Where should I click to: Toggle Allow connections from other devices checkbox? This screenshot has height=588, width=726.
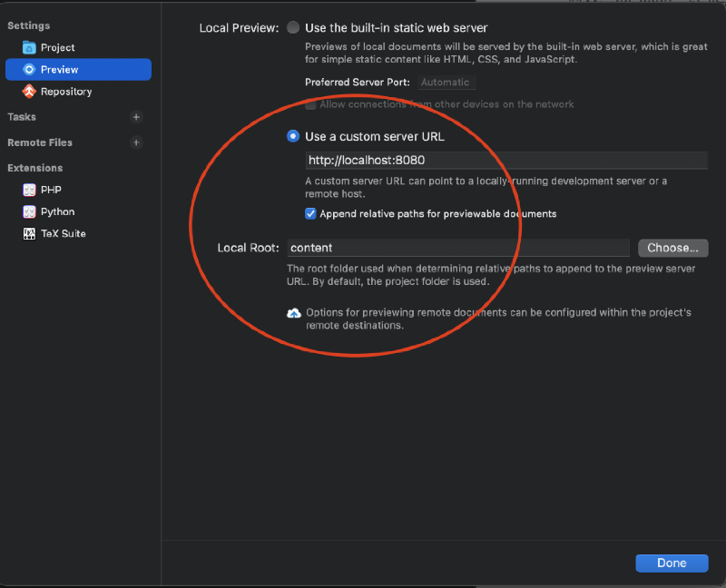pyautogui.click(x=310, y=104)
